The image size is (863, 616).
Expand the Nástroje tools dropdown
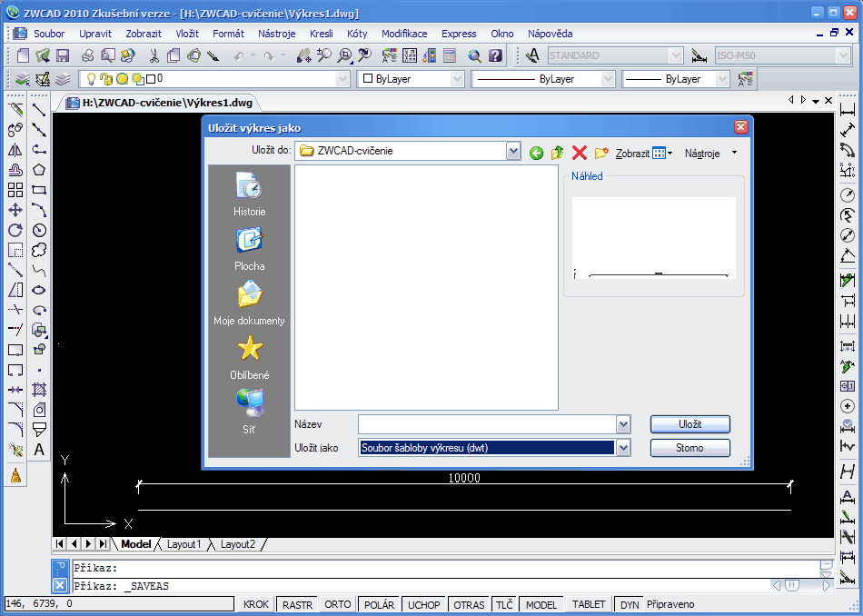[x=709, y=153]
